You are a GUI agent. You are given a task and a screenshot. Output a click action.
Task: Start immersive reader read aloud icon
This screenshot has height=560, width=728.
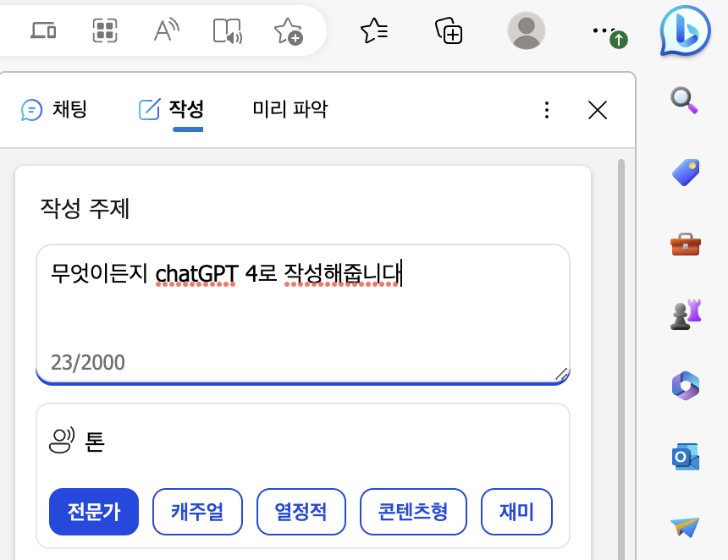pos(228,31)
